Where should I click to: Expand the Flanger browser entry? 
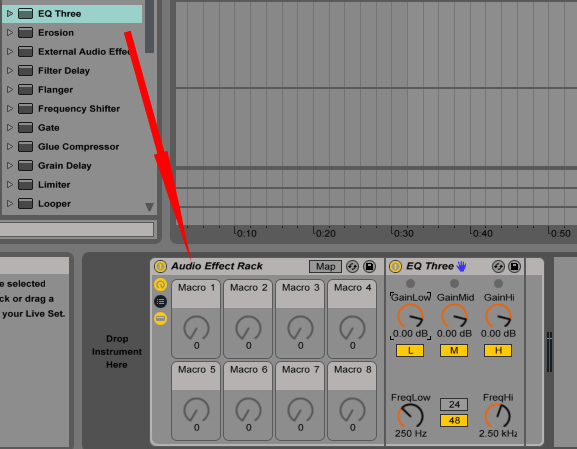(10, 89)
